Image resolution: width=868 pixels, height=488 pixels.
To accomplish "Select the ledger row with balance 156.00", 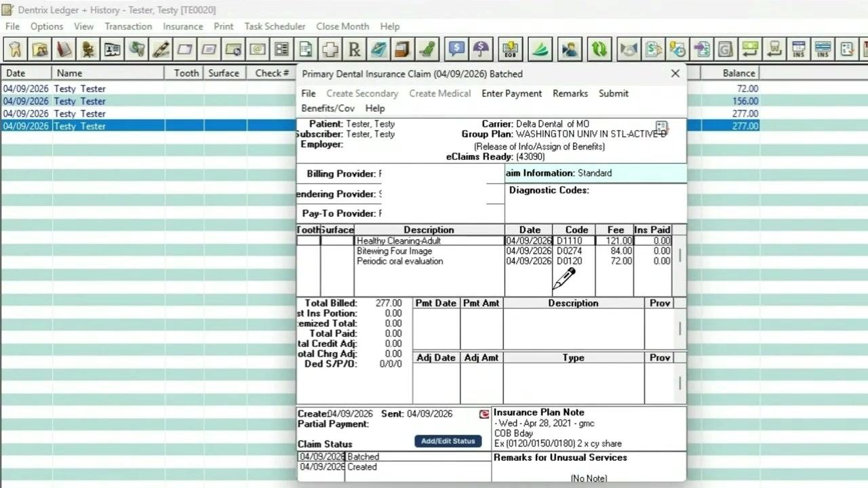I will click(x=380, y=101).
